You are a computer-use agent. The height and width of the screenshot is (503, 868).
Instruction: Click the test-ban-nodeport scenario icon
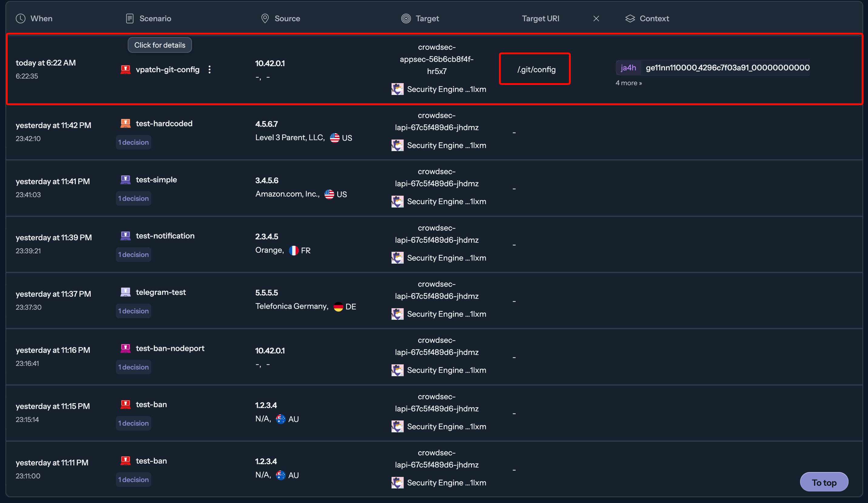tap(125, 348)
